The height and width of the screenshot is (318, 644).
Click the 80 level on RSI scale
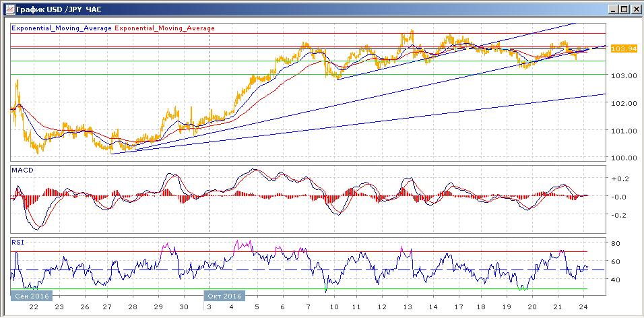click(617, 243)
